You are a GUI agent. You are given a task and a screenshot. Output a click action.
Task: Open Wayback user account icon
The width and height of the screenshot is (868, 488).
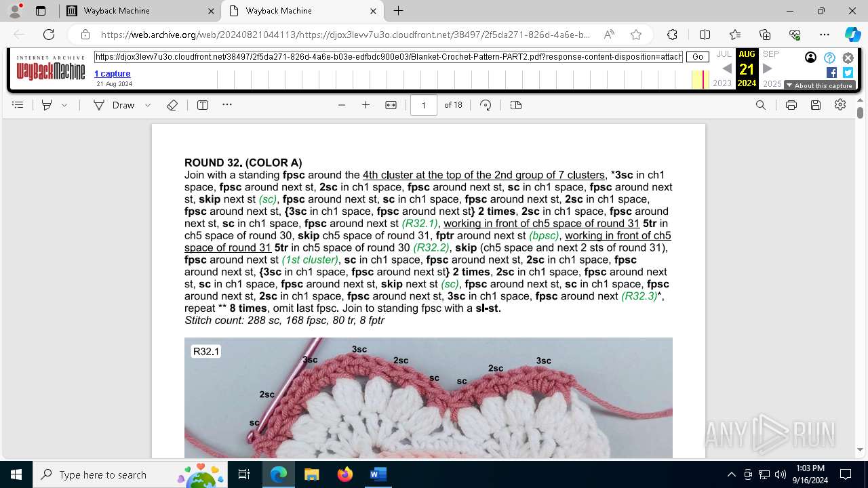coord(810,58)
